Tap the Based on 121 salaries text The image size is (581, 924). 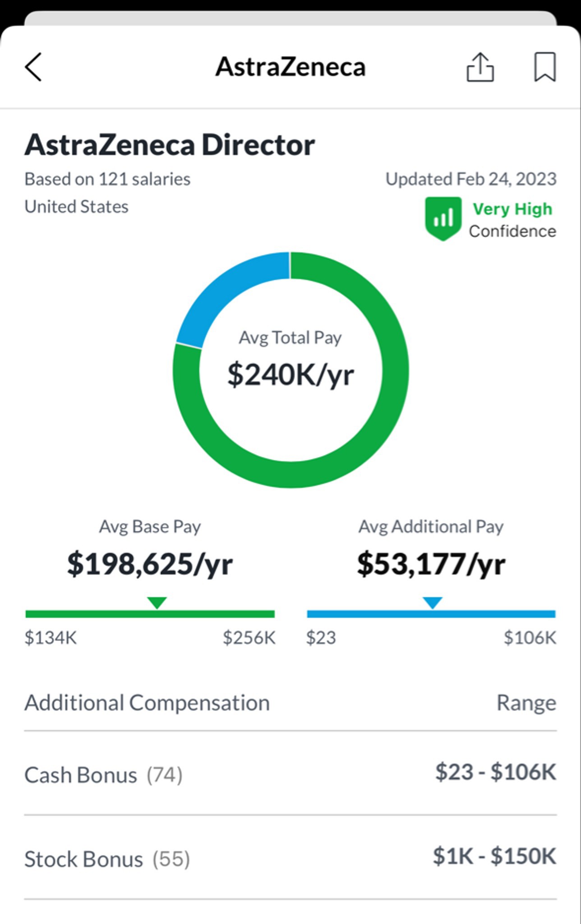tap(107, 179)
